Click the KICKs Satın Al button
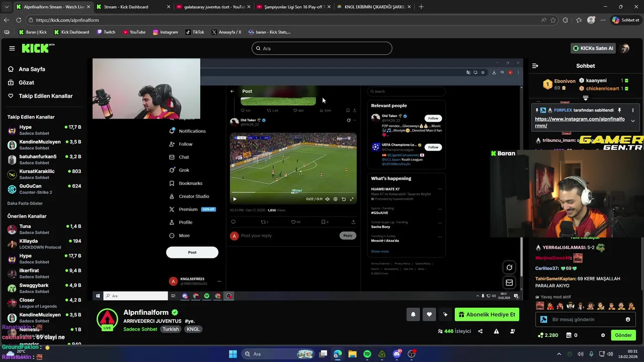644x362 pixels. 593,48
